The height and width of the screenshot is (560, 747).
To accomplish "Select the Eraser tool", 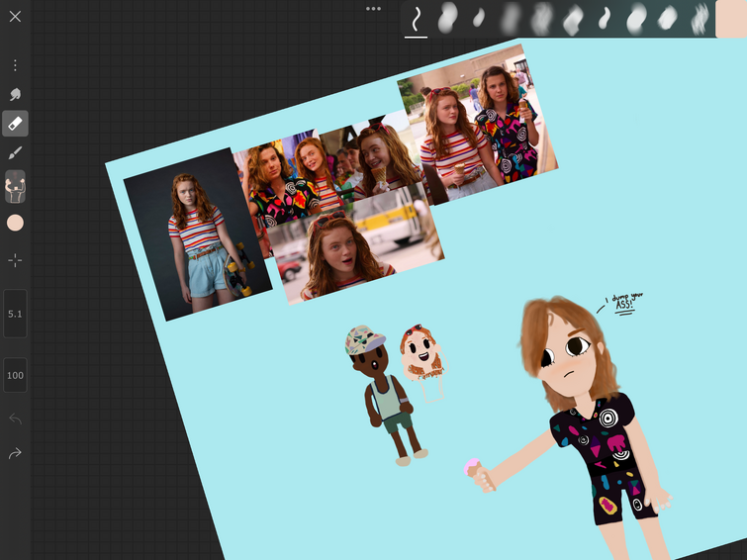I will 15,124.
